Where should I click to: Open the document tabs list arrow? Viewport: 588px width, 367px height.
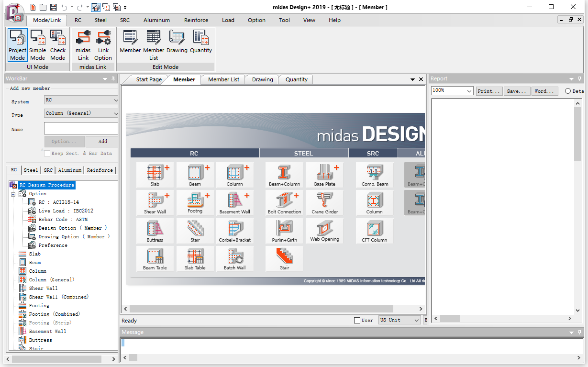coord(413,79)
